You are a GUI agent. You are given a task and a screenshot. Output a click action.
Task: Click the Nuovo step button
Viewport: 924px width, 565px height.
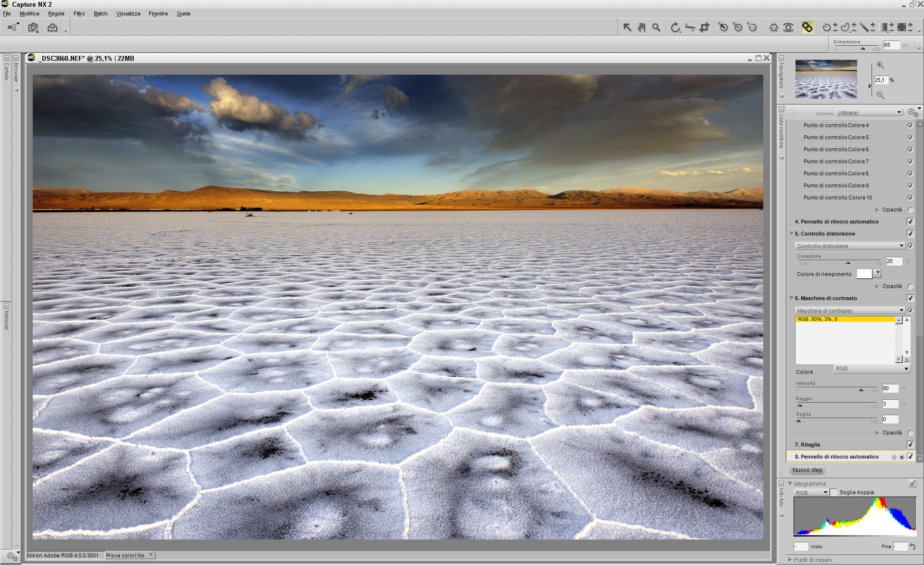click(807, 470)
